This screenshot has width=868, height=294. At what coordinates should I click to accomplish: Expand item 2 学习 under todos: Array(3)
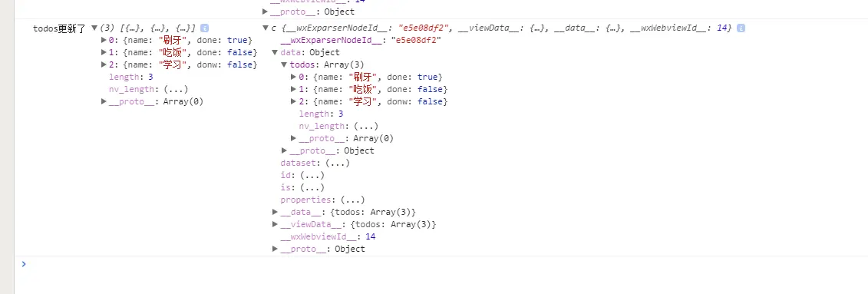coord(293,101)
